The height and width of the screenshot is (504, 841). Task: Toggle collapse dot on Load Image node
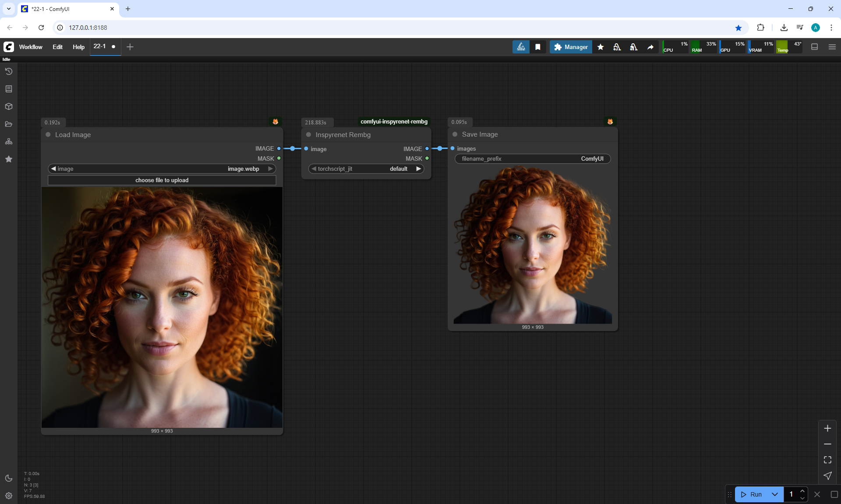[48, 135]
